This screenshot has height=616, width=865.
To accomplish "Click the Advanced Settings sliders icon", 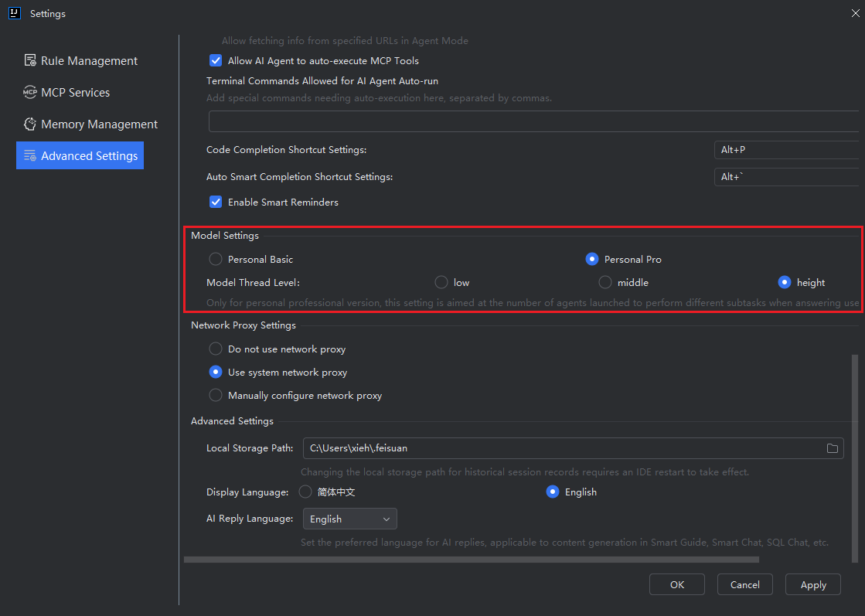I will pos(30,156).
